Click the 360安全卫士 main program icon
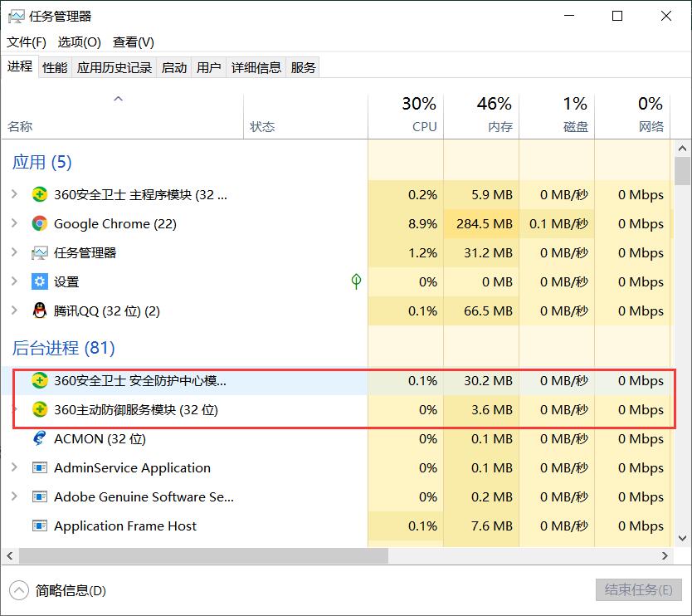 click(39, 194)
